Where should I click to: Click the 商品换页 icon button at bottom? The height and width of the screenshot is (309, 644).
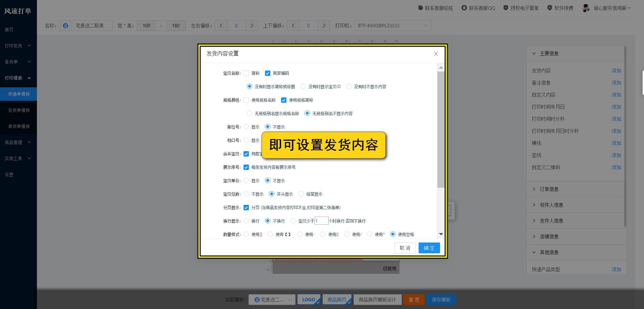click(x=336, y=299)
